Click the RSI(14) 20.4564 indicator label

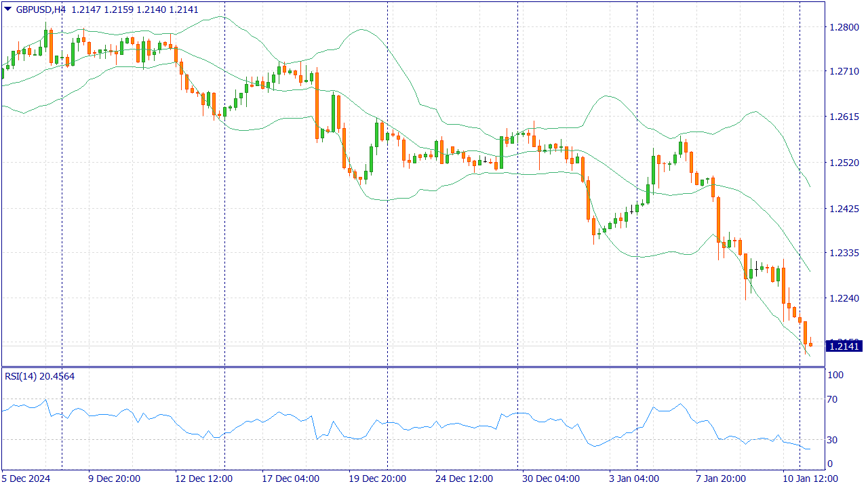tap(39, 376)
